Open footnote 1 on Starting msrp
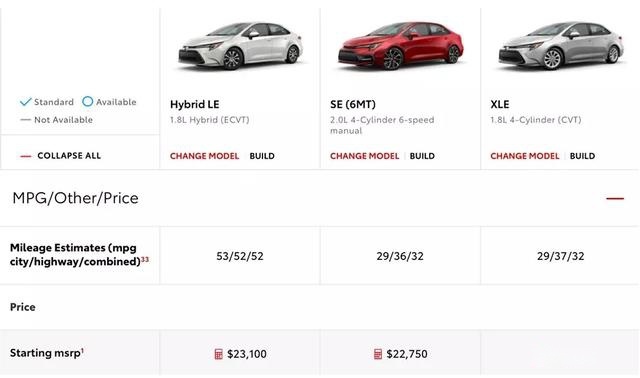640x378 pixels. point(82,350)
